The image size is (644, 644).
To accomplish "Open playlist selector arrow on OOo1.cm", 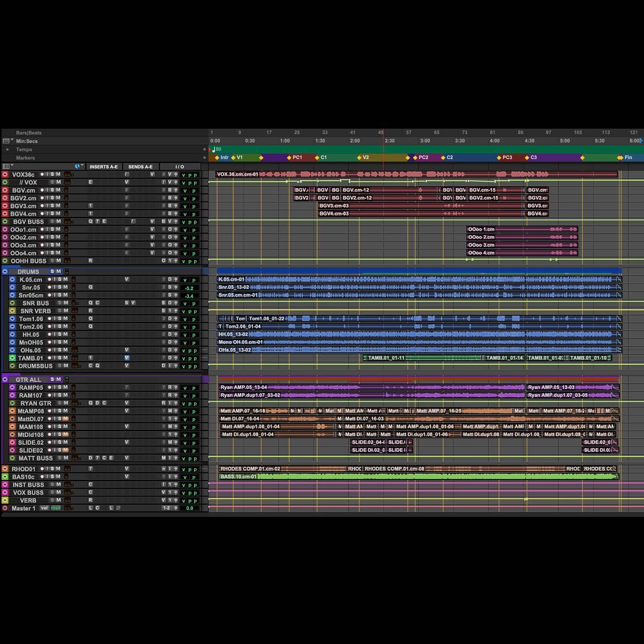I will [x=5, y=229].
